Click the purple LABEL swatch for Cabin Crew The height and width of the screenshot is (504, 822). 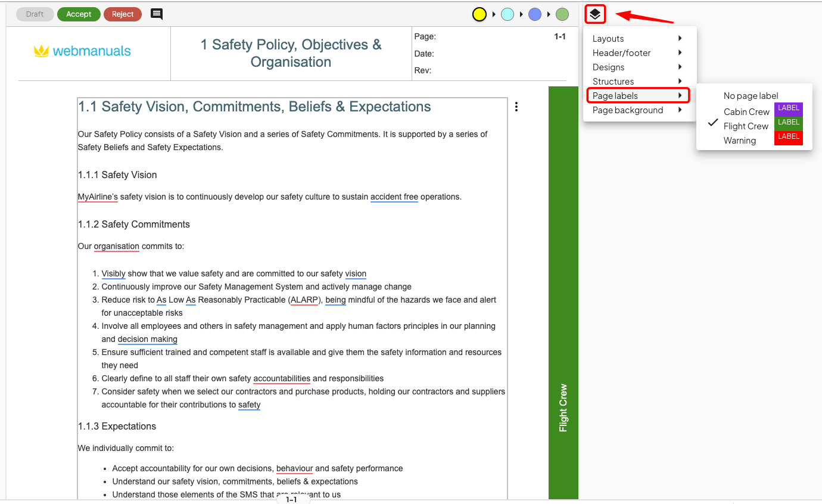789,108
